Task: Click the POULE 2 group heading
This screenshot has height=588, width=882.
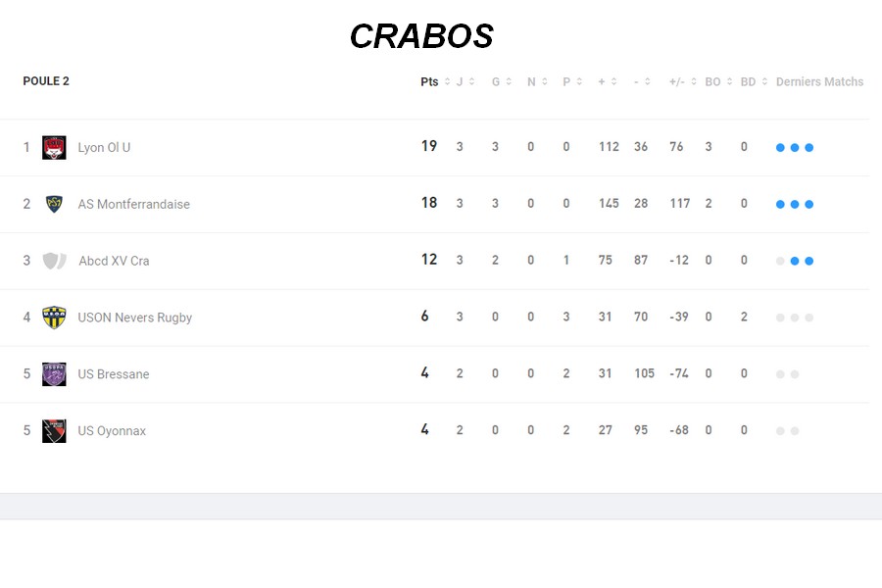Action: [46, 81]
